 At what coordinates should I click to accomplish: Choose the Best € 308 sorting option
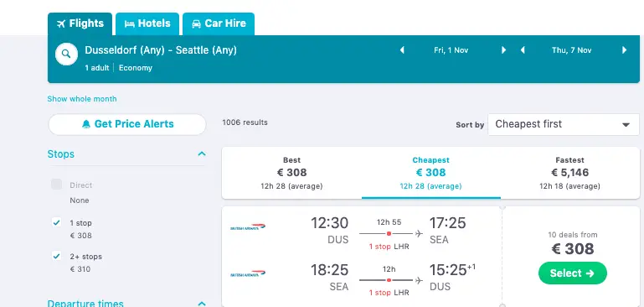pyautogui.click(x=291, y=173)
